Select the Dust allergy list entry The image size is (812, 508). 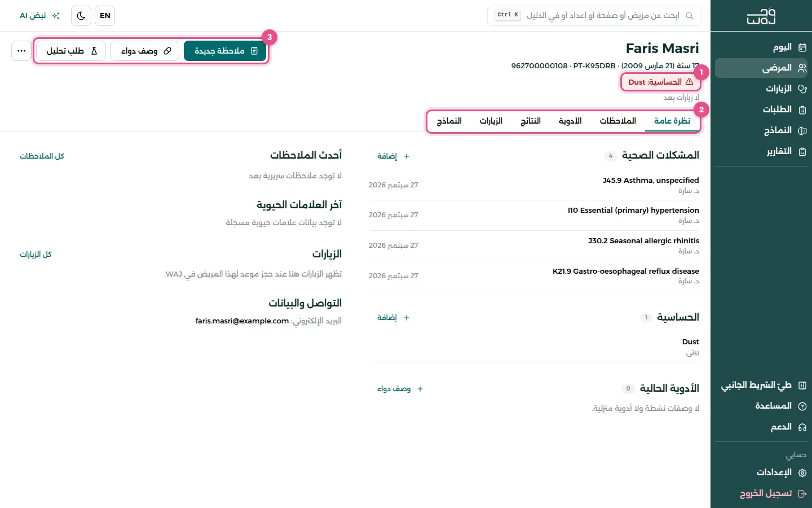tap(534, 347)
